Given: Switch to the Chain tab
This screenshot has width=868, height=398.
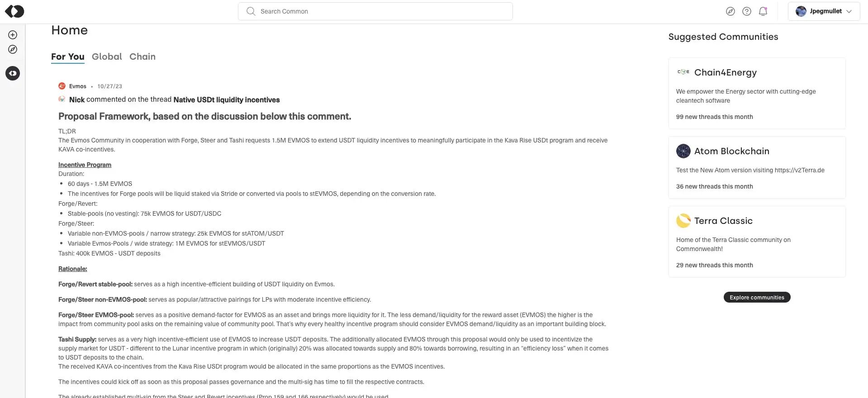Looking at the screenshot, I should tap(142, 57).
